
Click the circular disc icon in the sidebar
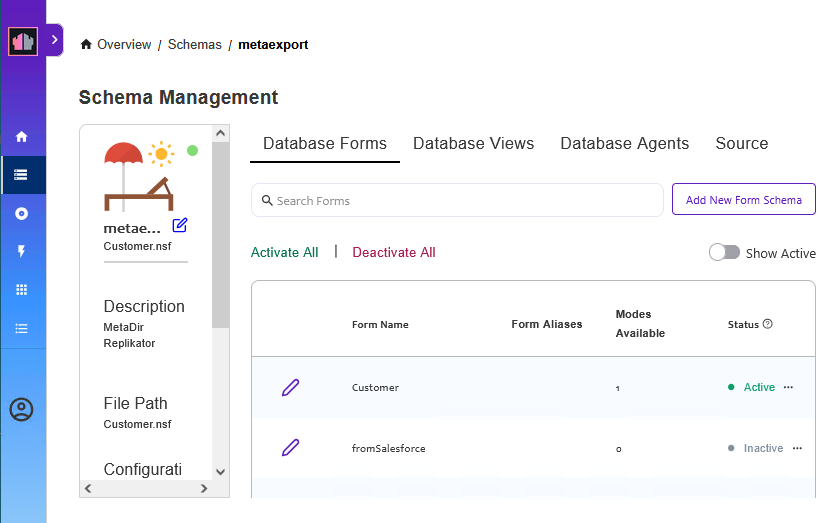(21, 214)
